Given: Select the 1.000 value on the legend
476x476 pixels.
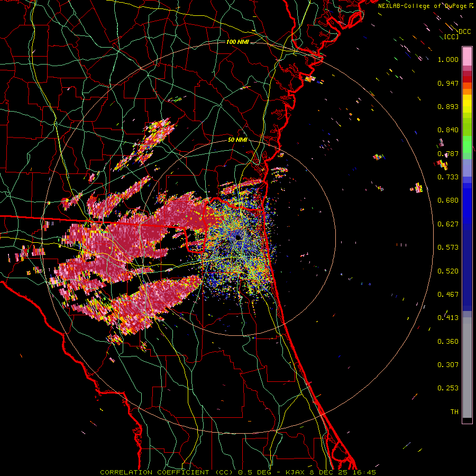Looking at the screenshot, I should click(448, 59).
